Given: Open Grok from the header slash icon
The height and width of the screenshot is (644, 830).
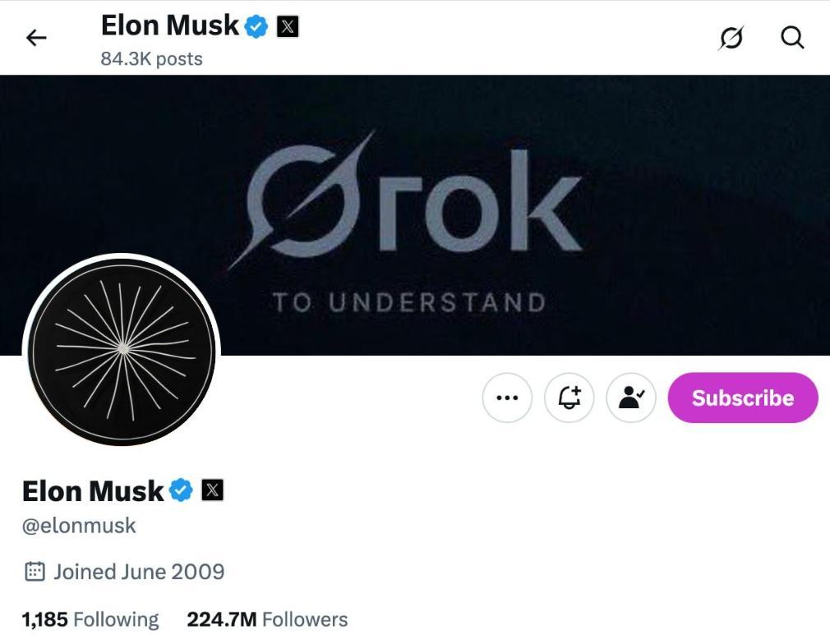Looking at the screenshot, I should pos(731,38).
